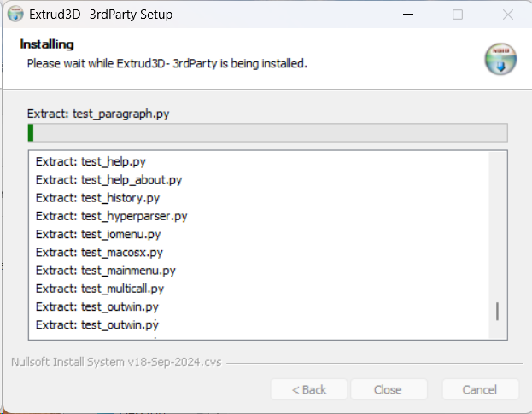Viewport: 532px width, 414px height.
Task: Select the 'Extract: test_help_about.py' log line
Action: 109,180
